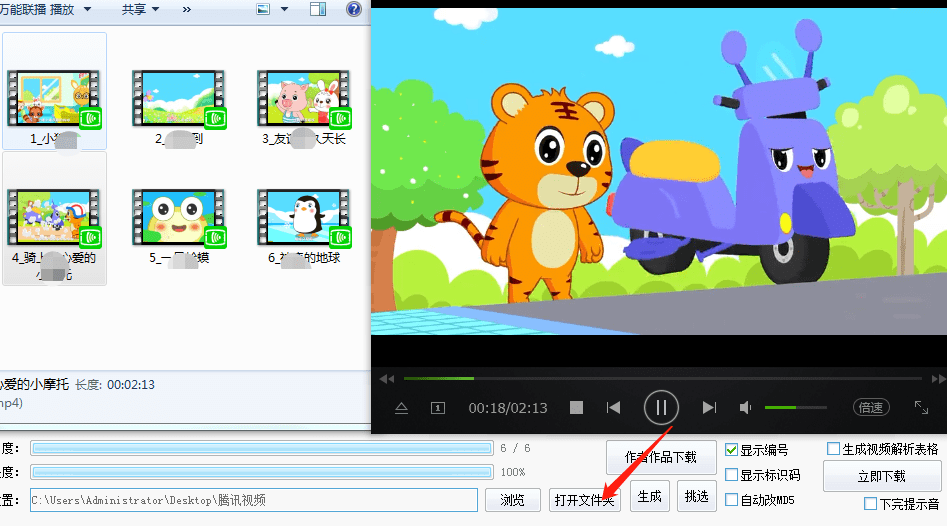Check the 生成视频解析表格 option
Screen dimensions: 947x526
(x=833, y=449)
